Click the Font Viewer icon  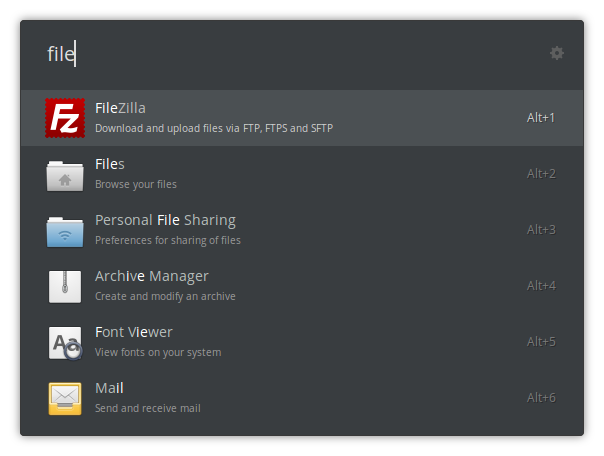tap(65, 342)
